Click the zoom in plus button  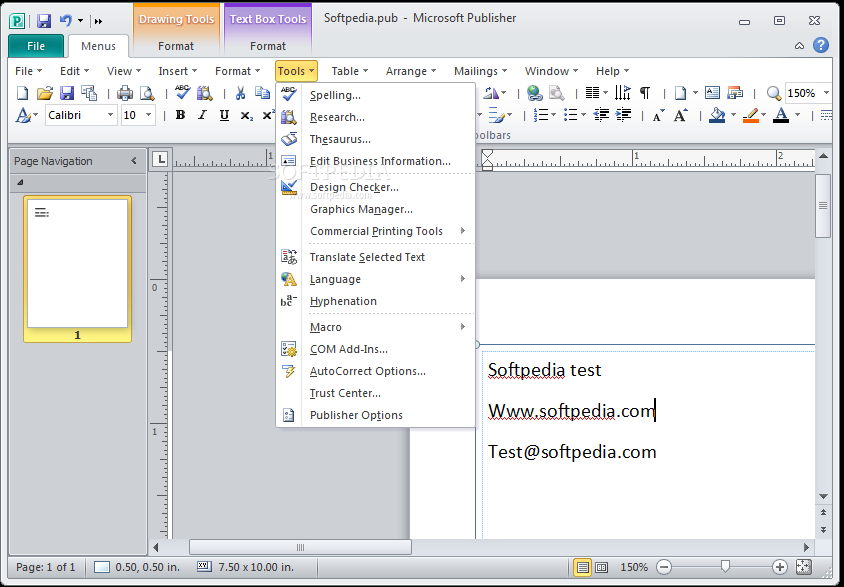point(779,567)
